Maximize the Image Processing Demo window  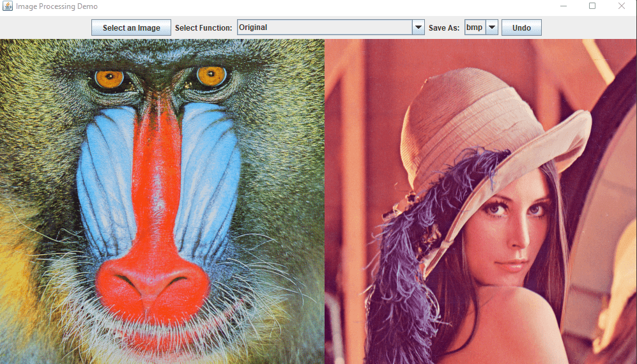click(x=592, y=6)
